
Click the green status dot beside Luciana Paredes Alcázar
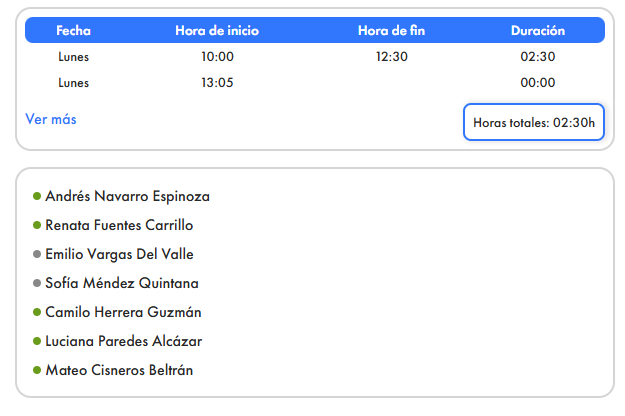[x=37, y=341]
